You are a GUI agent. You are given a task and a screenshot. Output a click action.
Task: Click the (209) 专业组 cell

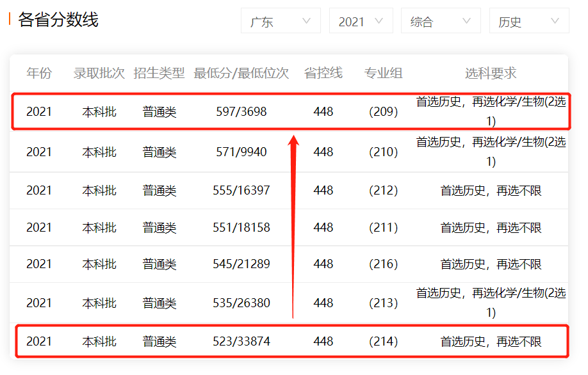tap(383, 112)
